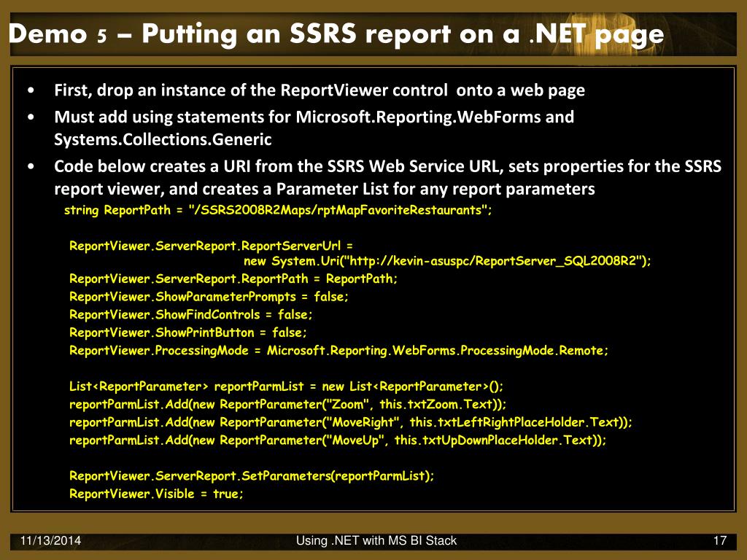Click the text "Systems.Collections.Generic"

163,139
